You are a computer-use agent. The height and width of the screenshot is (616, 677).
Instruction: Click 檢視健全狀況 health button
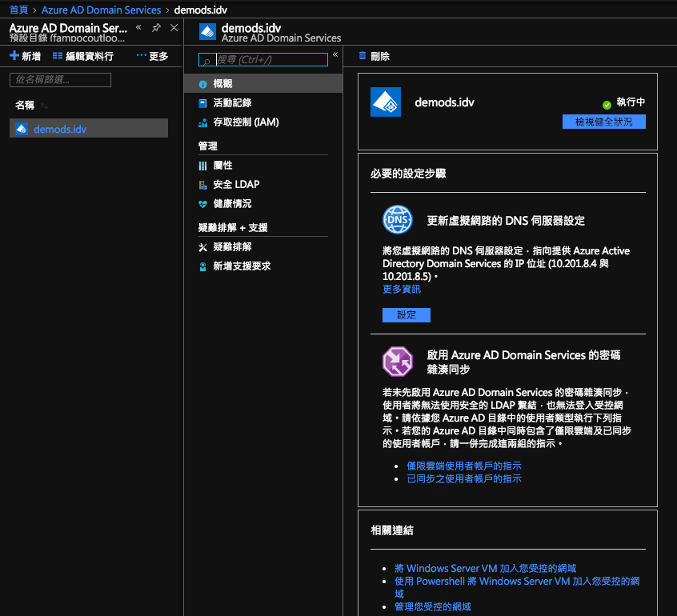pos(604,122)
